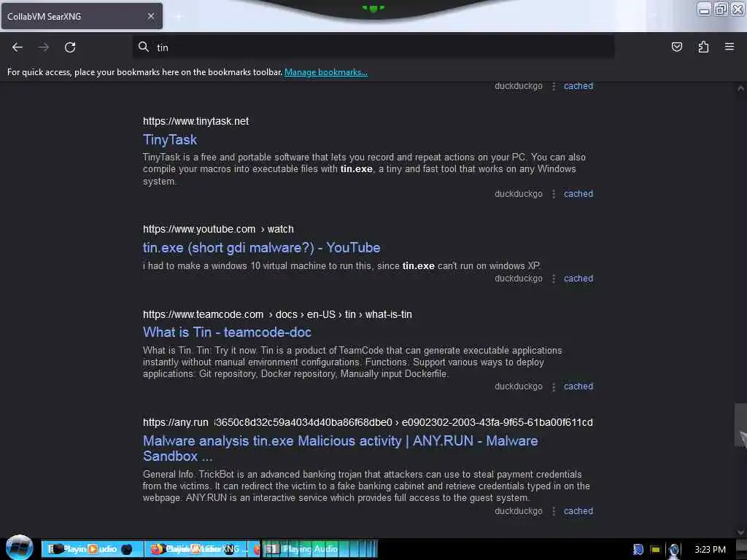The height and width of the screenshot is (560, 747).
Task: Click the yellow battery tray icon
Action: coord(656,550)
